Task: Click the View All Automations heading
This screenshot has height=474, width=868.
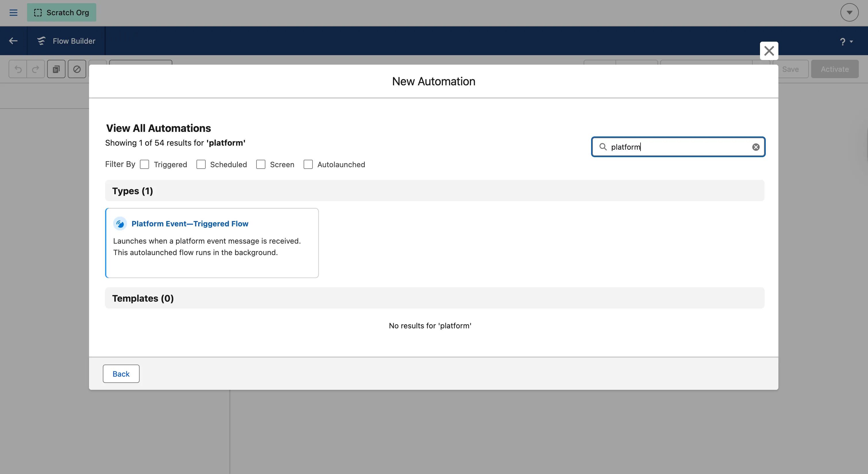Action: (x=158, y=128)
